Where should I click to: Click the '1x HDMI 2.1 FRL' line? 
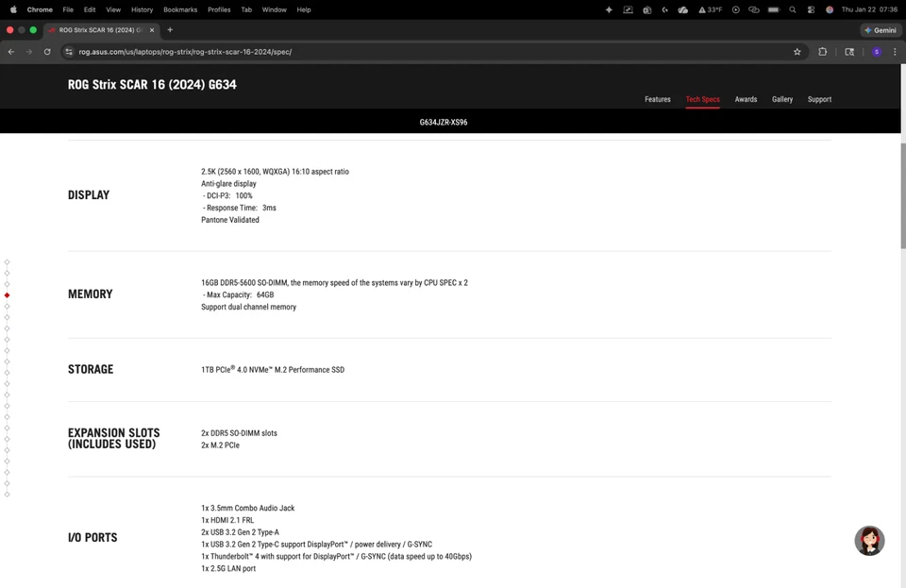227,520
